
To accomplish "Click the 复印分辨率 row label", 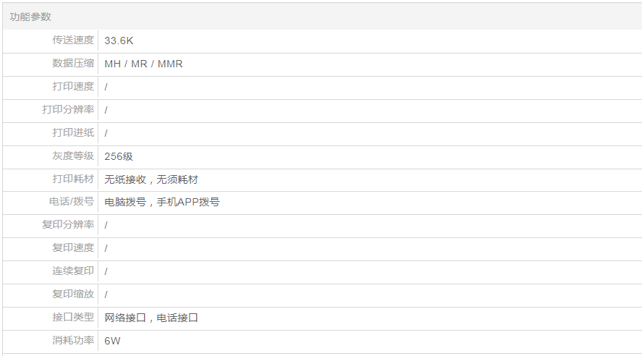I will click(67, 225).
